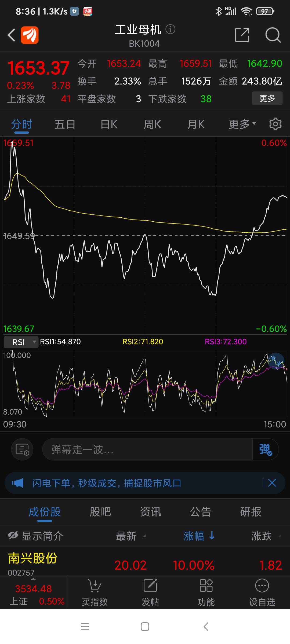This screenshot has height=644, width=290.
Task: Tap the Bluetooth status icon
Action: tap(219, 11)
